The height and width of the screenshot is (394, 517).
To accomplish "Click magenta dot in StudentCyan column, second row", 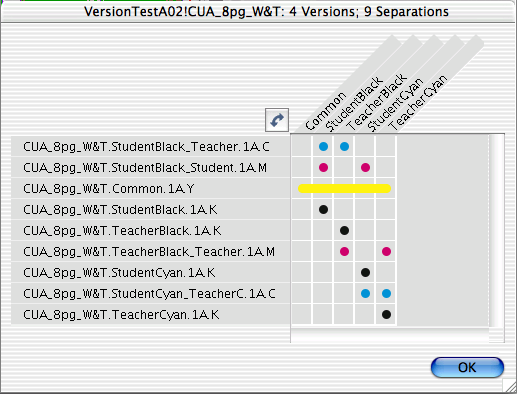I will tap(365, 167).
